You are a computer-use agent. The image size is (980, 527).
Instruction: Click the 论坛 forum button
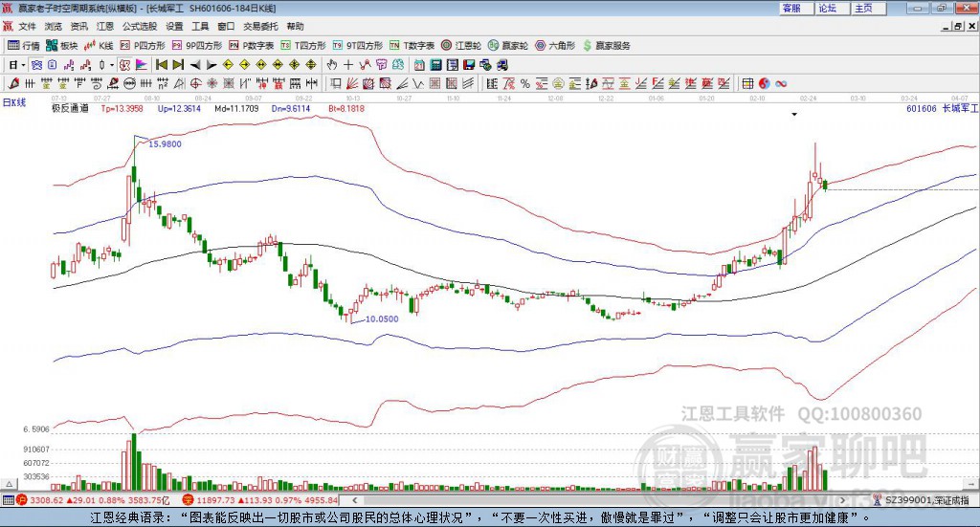(x=833, y=8)
